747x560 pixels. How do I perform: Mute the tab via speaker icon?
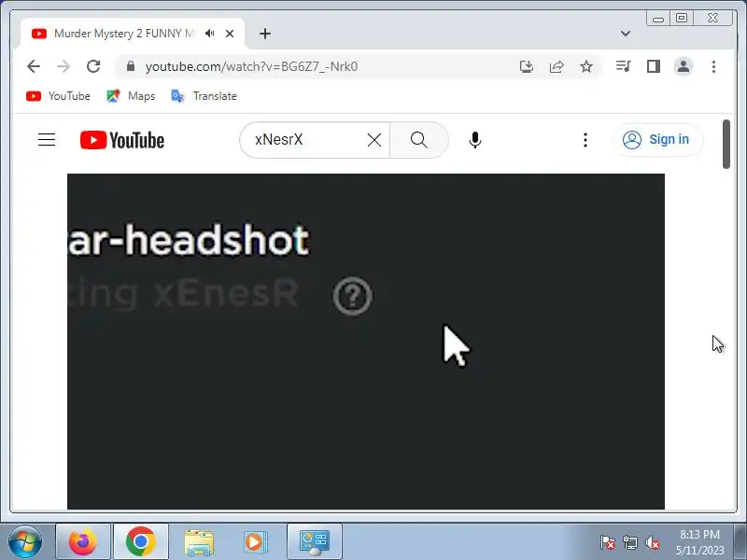pos(209,34)
